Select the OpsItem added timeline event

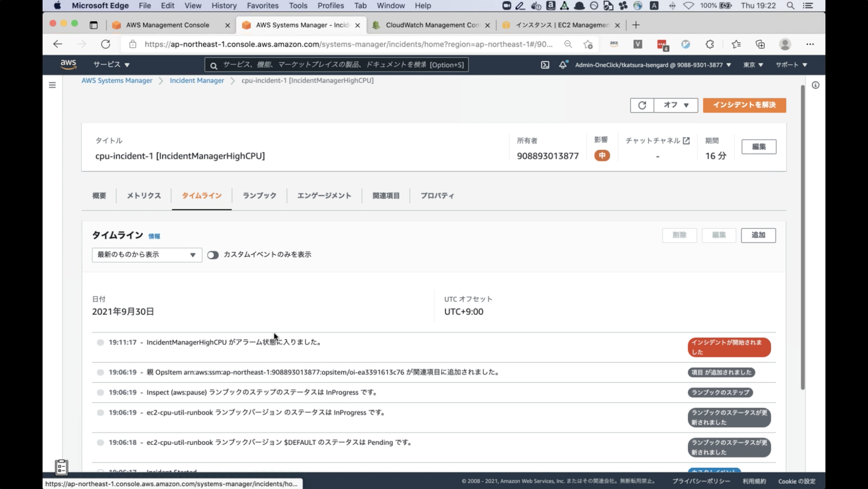coord(100,372)
